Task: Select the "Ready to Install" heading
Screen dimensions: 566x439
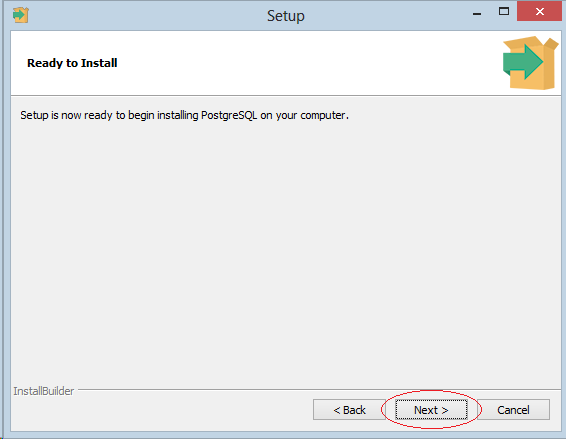Action: (x=72, y=63)
